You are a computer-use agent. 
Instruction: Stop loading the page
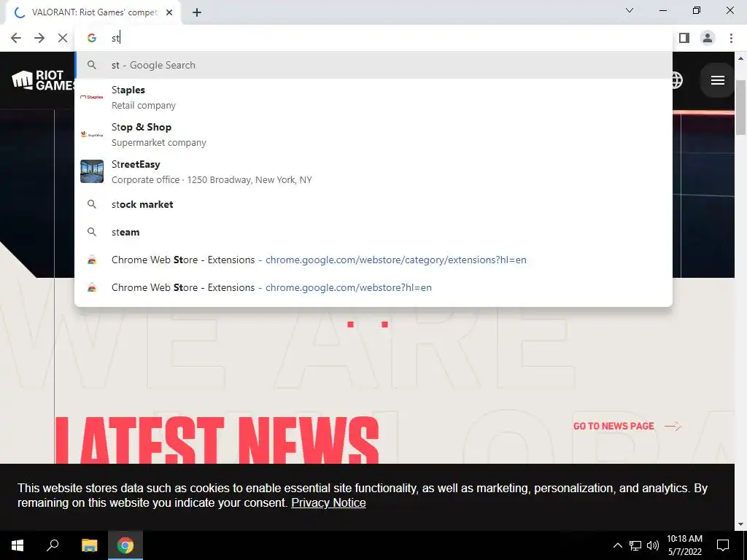(63, 38)
